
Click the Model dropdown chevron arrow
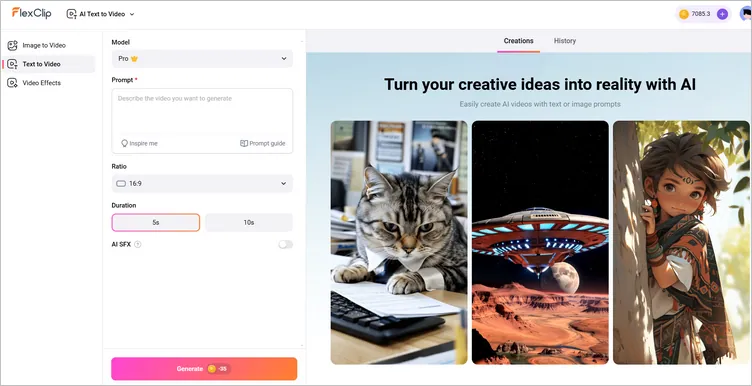point(284,58)
